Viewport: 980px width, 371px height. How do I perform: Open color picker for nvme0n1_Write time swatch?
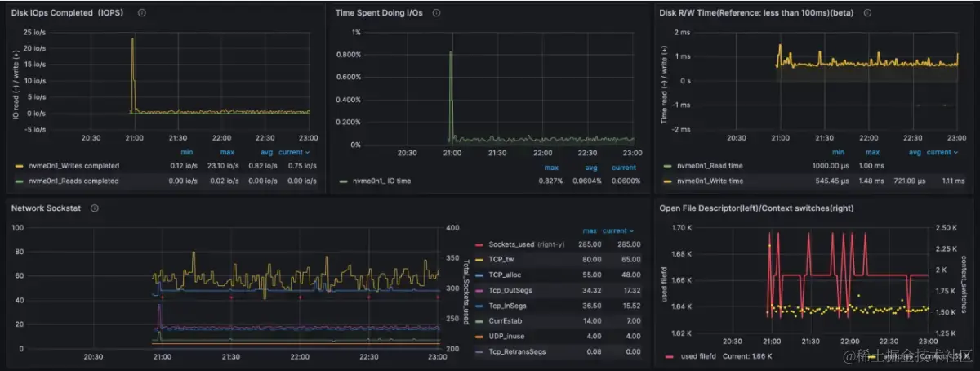pyautogui.click(x=669, y=181)
